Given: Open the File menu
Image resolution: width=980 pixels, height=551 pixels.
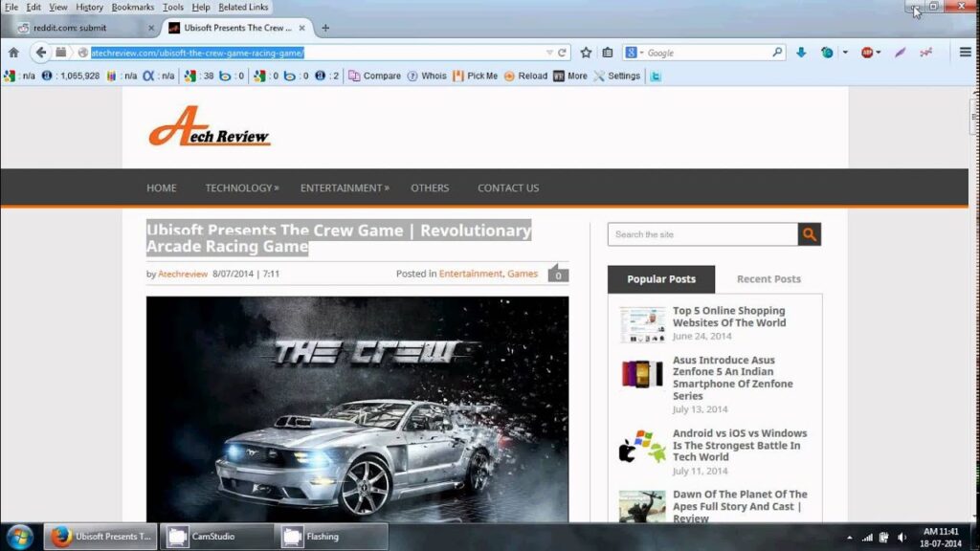Looking at the screenshot, I should [x=11, y=7].
